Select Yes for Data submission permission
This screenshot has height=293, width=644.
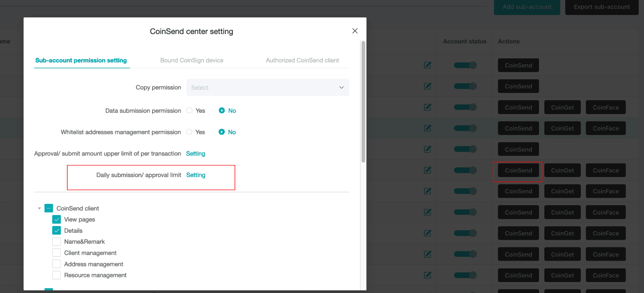(x=189, y=111)
